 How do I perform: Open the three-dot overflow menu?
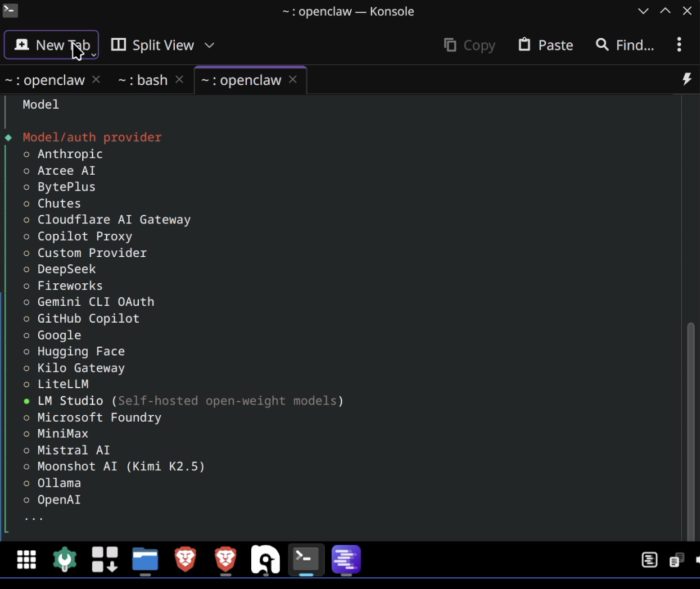pyautogui.click(x=679, y=45)
